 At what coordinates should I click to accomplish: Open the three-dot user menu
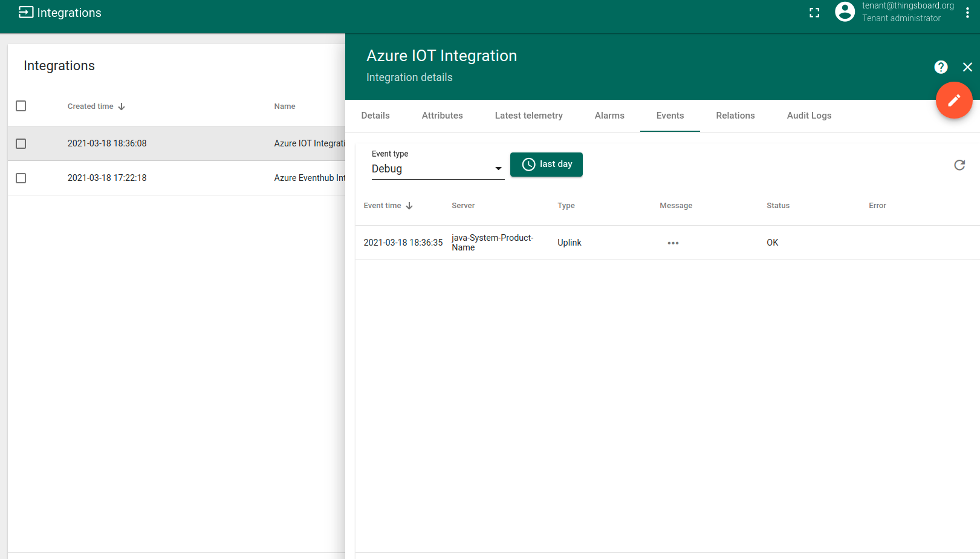(967, 13)
